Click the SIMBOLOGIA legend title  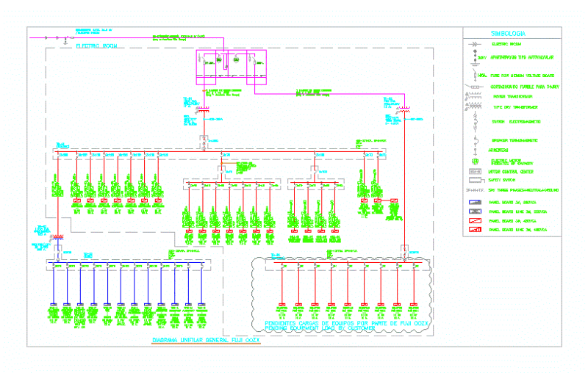pos(508,33)
